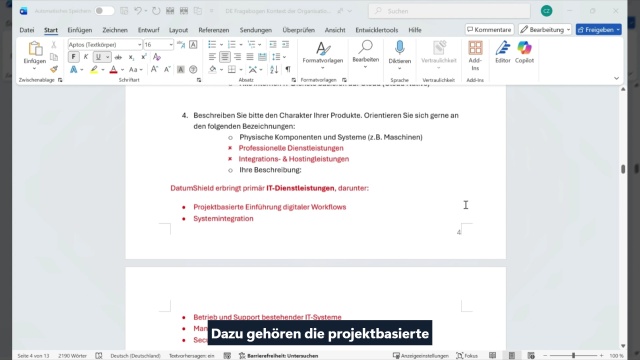Toggle bold (F) formatting
640x360 pixels.
73,57
